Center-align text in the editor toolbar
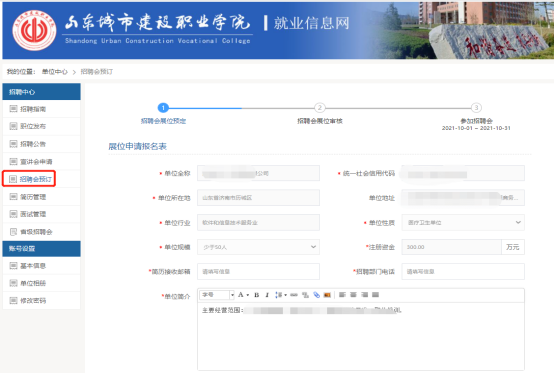The image size is (554, 373). 353,295
